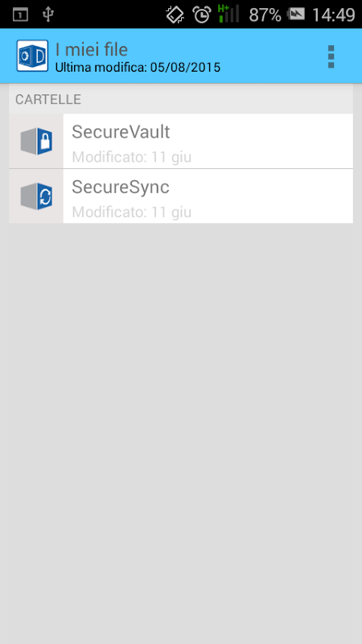Tap the 14:49 clock in status bar
This screenshot has width=362, height=644.
click(x=333, y=14)
